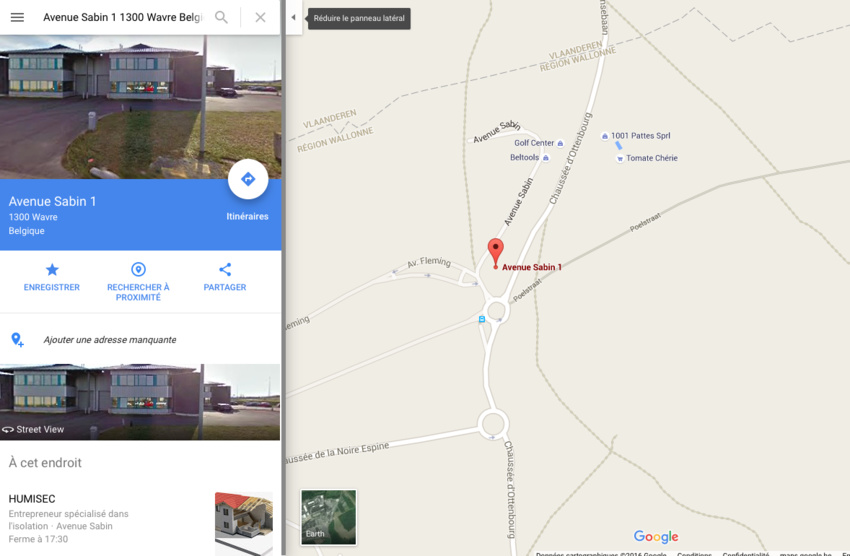850x556 pixels.
Task: Select Beltools shop marker
Action: pos(546,158)
